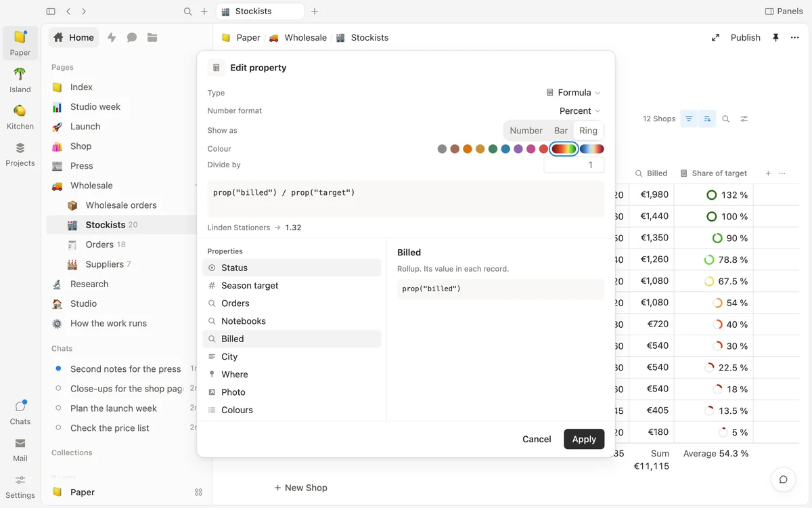Search within the Stockists table
Viewport: 812px width, 508px height.
tap(725, 119)
